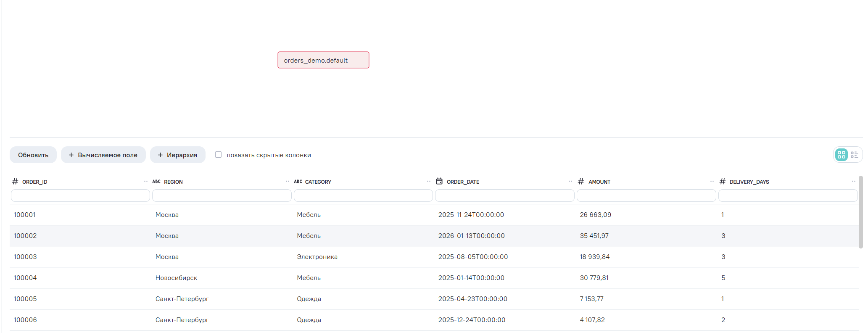Open the ORDER_ID column options dots
This screenshot has height=333, width=868.
pyautogui.click(x=146, y=181)
